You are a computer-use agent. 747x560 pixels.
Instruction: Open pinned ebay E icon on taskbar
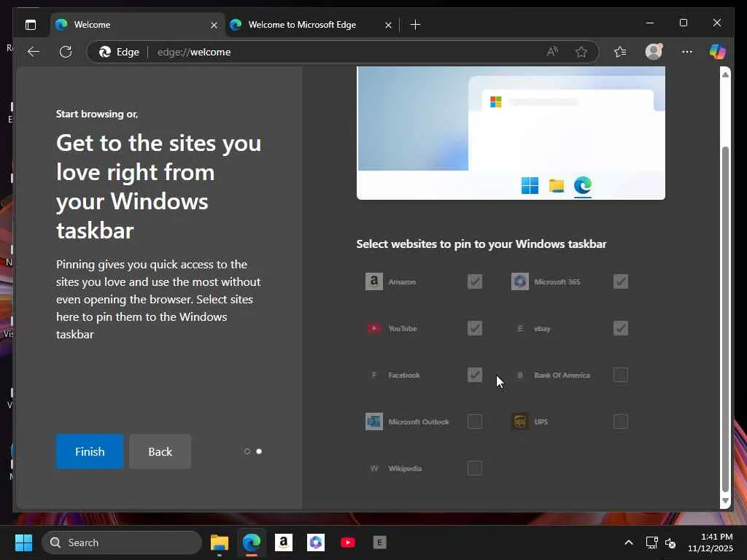(x=379, y=542)
